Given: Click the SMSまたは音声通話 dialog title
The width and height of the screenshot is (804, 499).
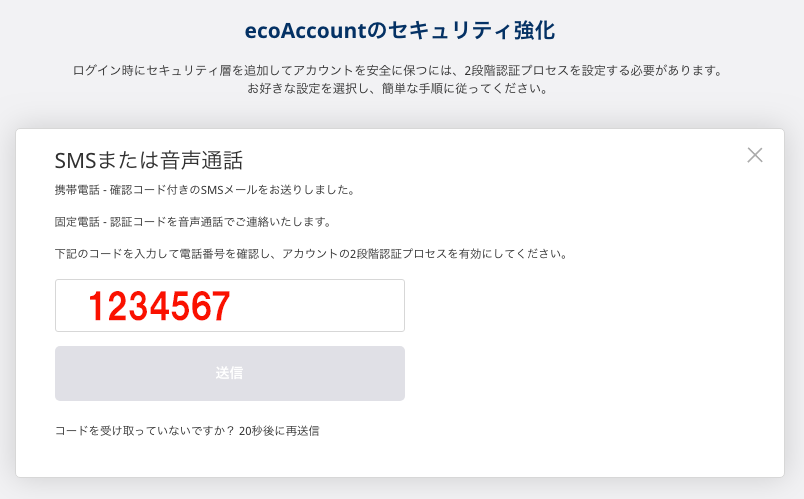Looking at the screenshot, I should click(x=149, y=160).
